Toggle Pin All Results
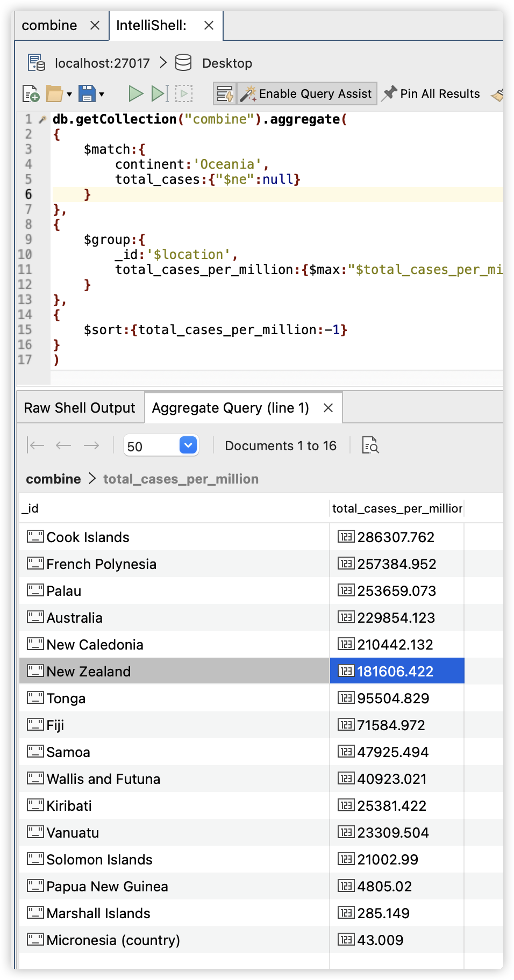 pyautogui.click(x=431, y=94)
